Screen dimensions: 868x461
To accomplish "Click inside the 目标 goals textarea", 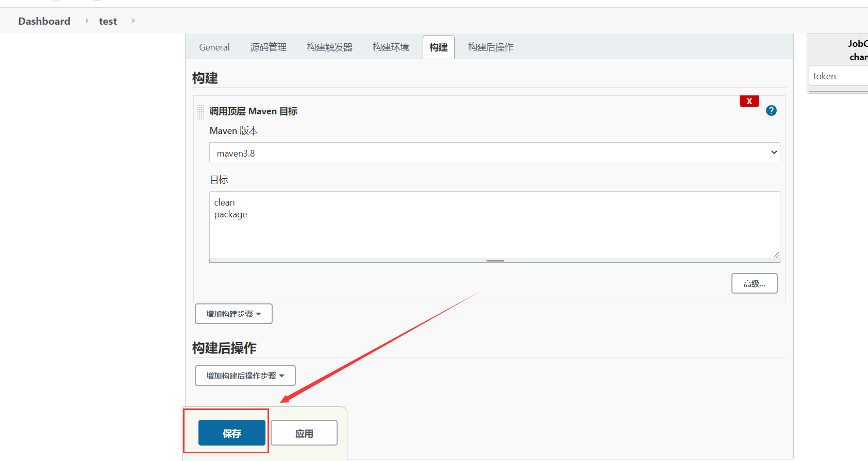I will pyautogui.click(x=494, y=225).
